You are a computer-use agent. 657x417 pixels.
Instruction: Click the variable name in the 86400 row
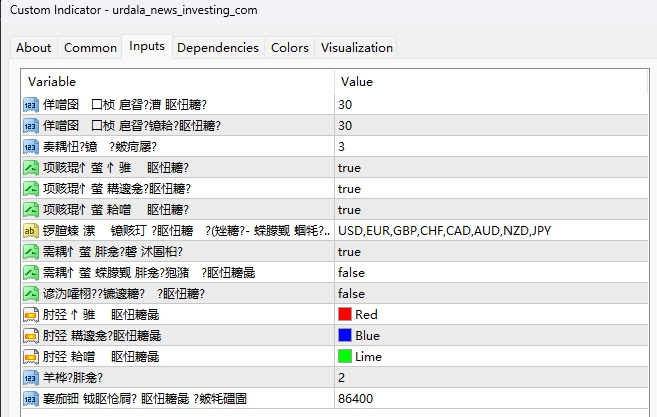145,399
